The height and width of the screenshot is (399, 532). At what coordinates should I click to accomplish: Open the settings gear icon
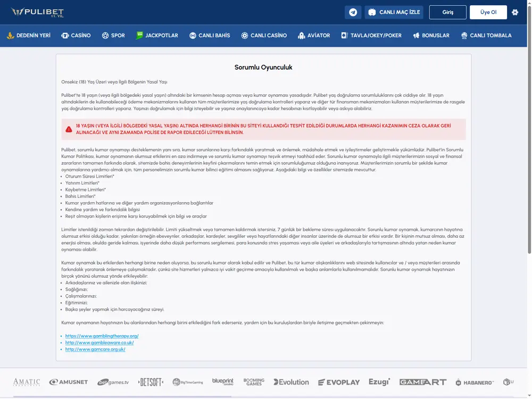(x=514, y=12)
